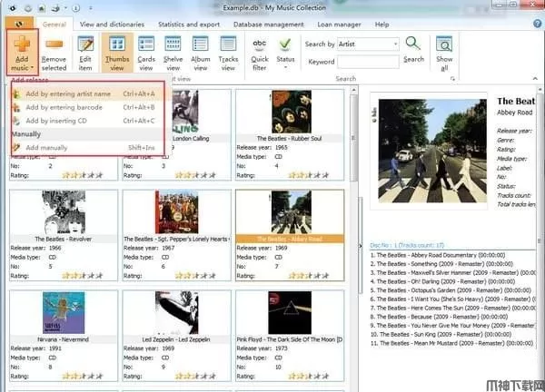This screenshot has height=392, width=545.
Task: Click the Add music plus icon
Action: (x=21, y=44)
